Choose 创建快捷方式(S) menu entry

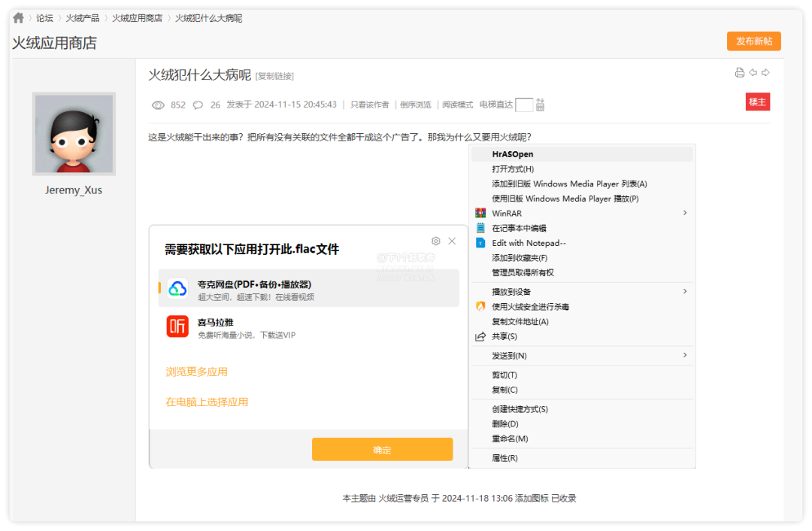point(582,409)
